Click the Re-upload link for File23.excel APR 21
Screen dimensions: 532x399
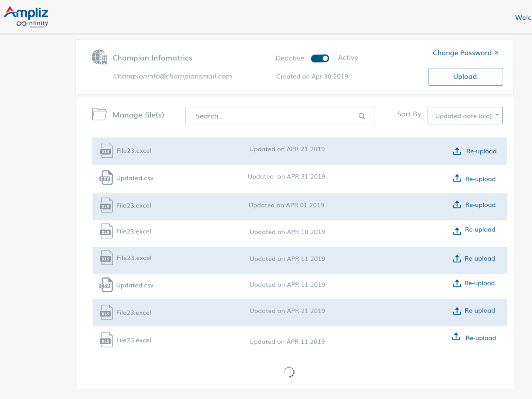click(x=481, y=151)
